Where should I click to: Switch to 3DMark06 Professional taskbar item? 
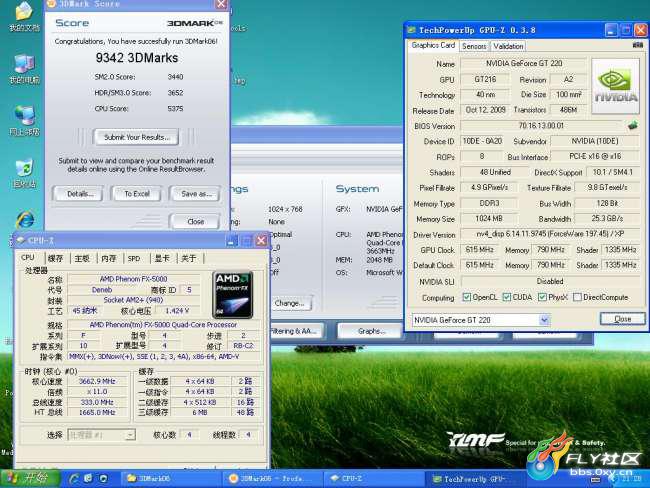coord(272,478)
